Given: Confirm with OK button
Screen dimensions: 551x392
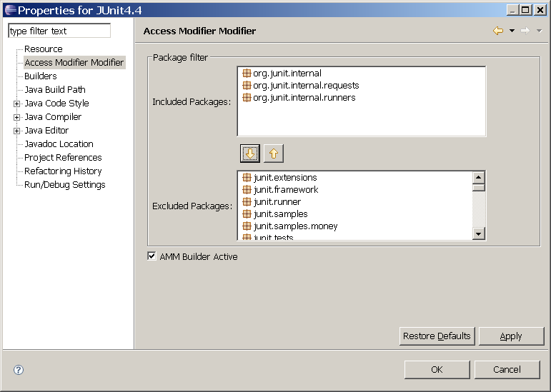Looking at the screenshot, I should coord(437,370).
